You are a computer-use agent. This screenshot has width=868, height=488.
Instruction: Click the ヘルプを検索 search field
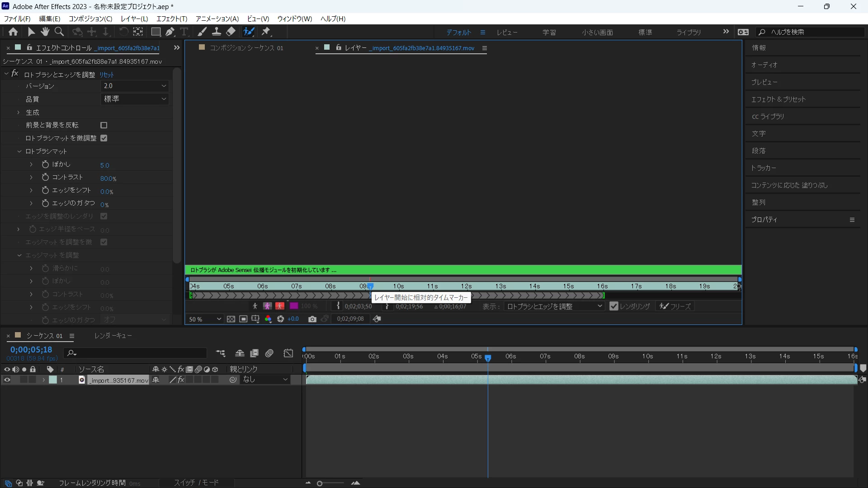pos(814,32)
